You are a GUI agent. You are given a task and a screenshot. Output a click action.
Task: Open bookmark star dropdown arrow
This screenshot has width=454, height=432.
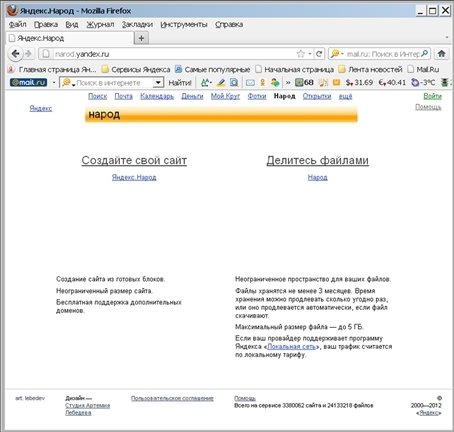[x=310, y=54]
